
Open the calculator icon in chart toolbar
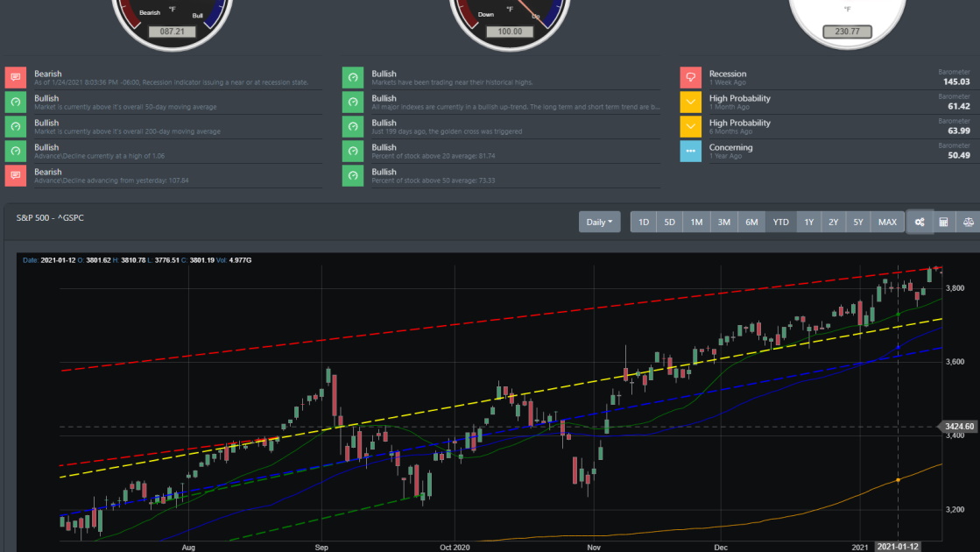tap(944, 222)
